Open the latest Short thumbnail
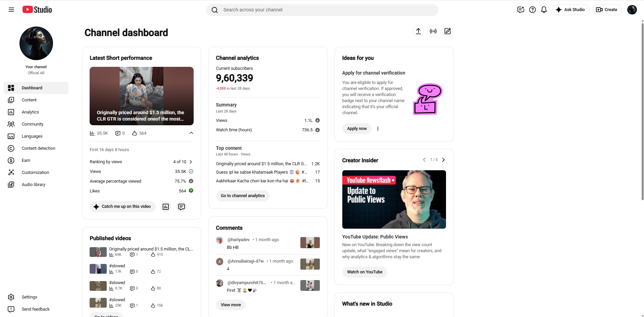The image size is (644, 317). [x=142, y=96]
